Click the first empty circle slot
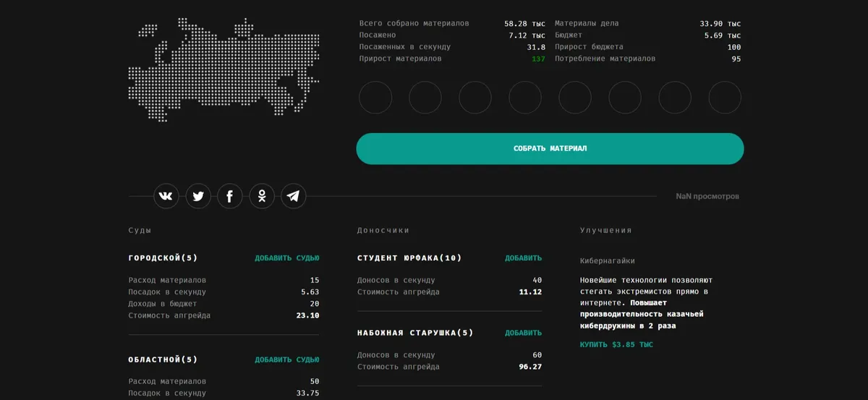The image size is (868, 400). tap(375, 98)
